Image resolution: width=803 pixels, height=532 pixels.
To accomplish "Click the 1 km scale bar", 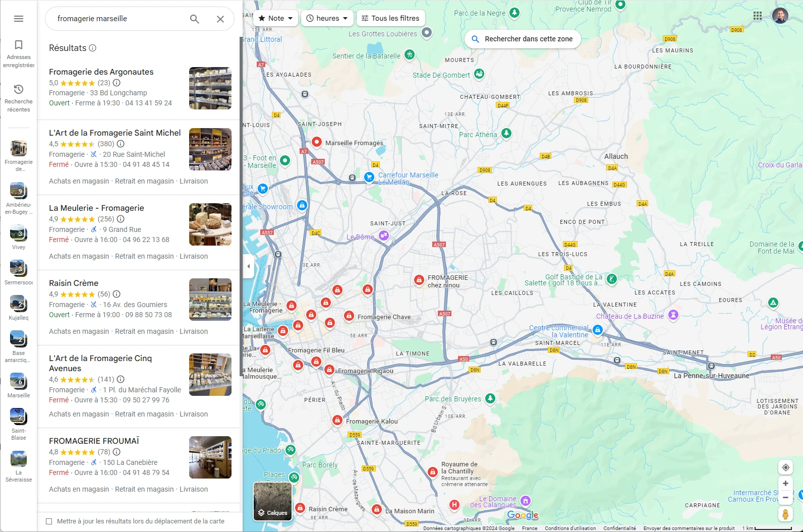I will (x=767, y=528).
